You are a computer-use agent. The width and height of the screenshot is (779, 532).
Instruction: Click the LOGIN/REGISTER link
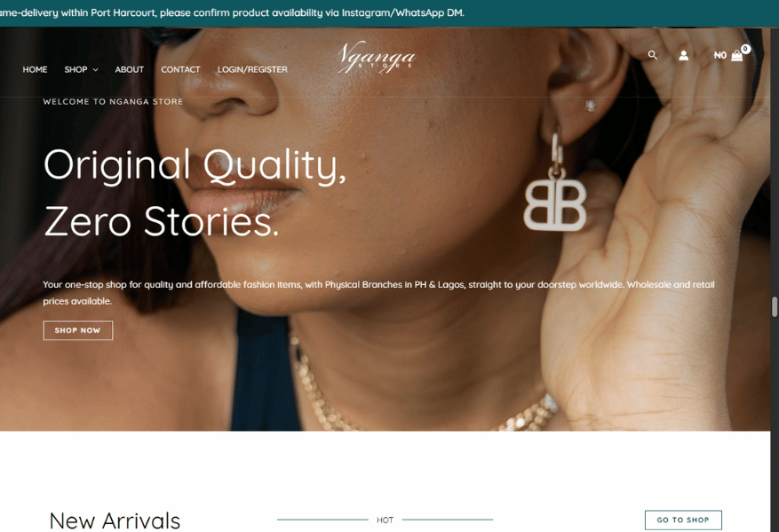(252, 69)
